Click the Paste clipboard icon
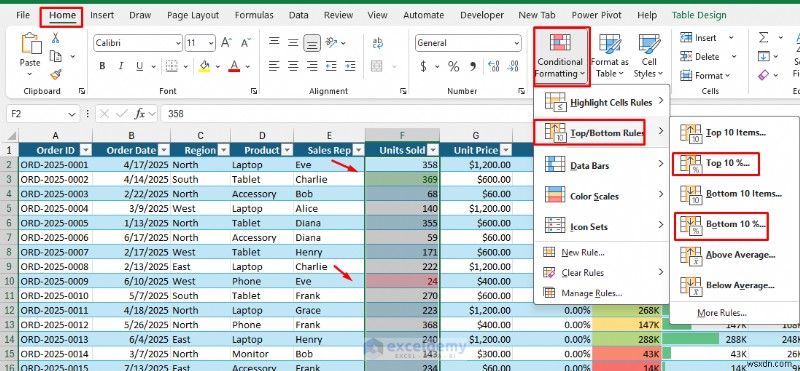Screen dimensions: 800x371 pos(31,43)
